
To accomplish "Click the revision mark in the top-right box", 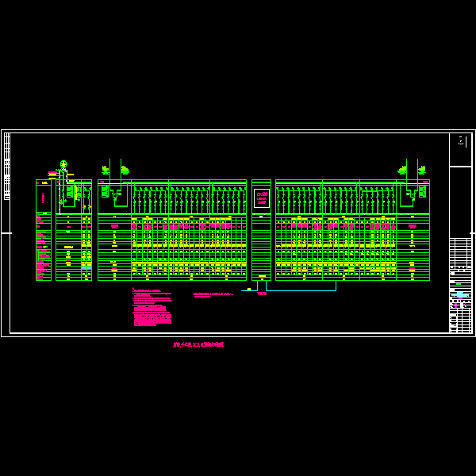I will (x=461, y=141).
